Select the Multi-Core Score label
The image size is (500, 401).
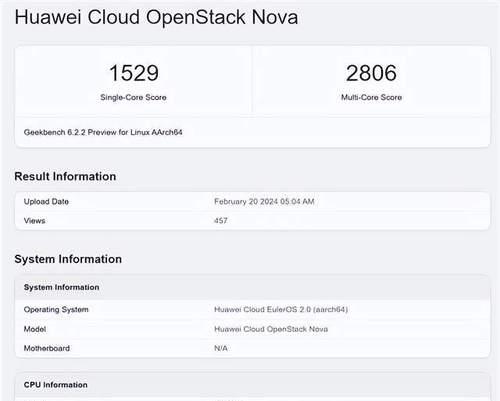[x=371, y=97]
